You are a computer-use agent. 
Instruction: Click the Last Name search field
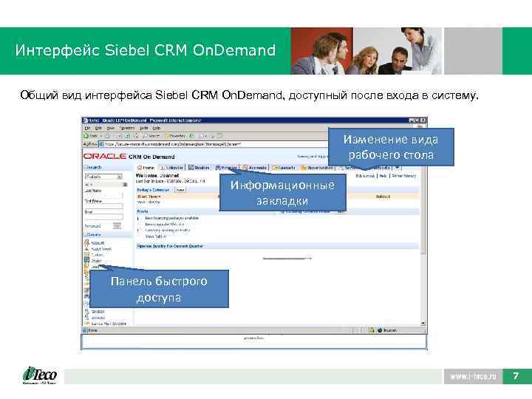point(103,195)
